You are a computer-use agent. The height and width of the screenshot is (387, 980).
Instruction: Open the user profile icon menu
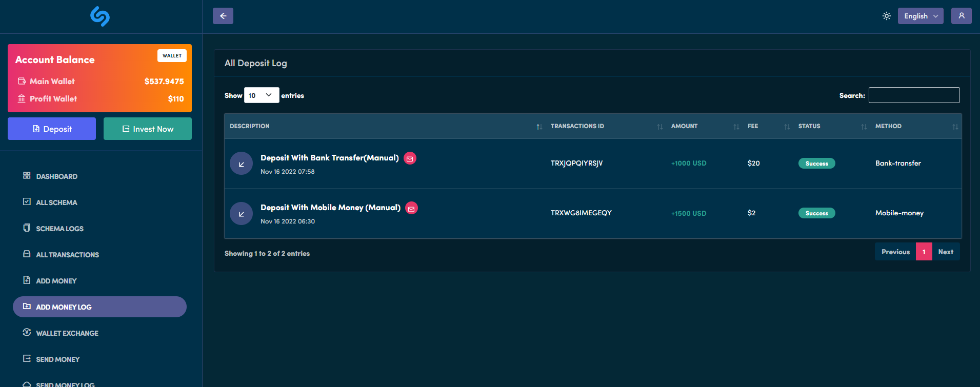(961, 16)
